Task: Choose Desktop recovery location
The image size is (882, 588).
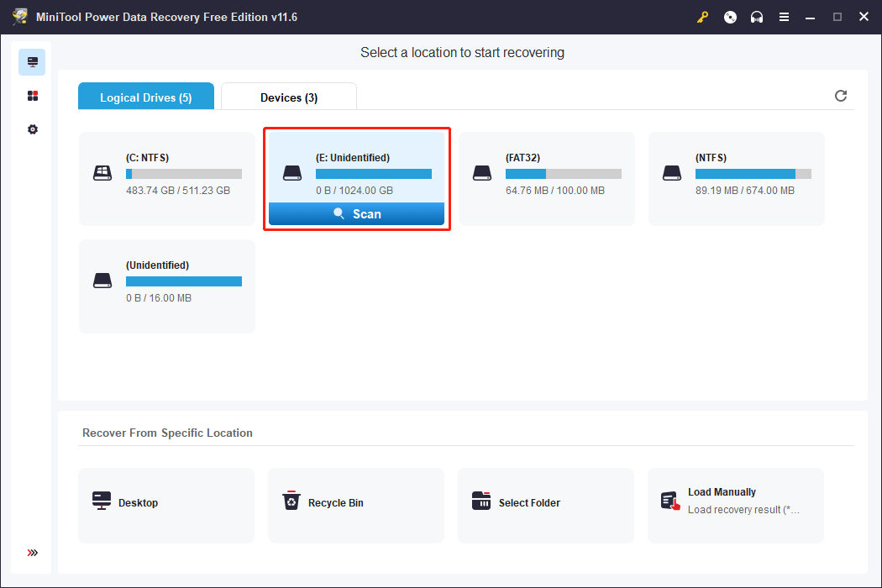Action: 166,506
